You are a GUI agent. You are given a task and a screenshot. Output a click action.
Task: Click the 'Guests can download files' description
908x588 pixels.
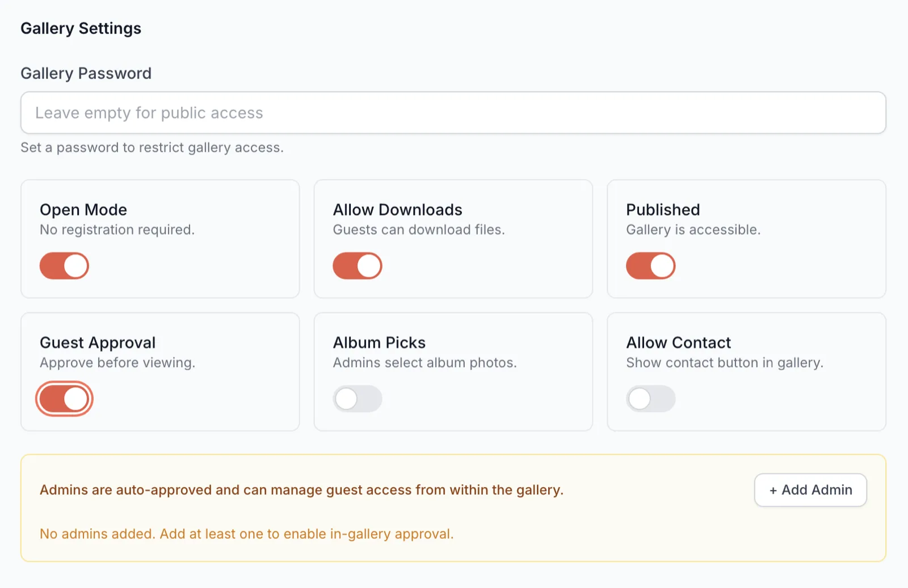pyautogui.click(x=418, y=230)
